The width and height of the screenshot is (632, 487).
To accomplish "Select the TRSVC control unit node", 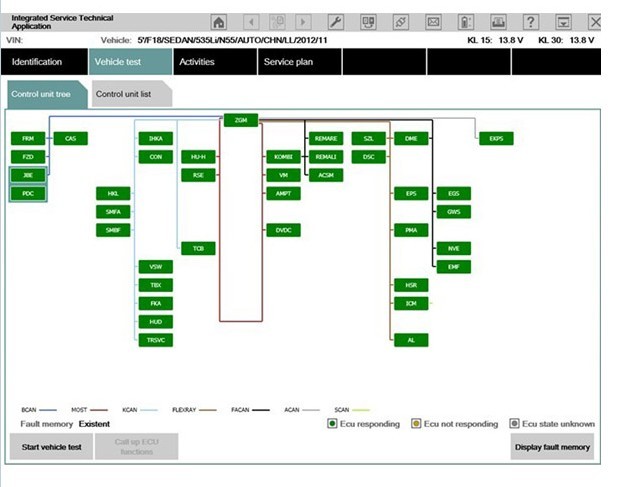I will coord(156,340).
